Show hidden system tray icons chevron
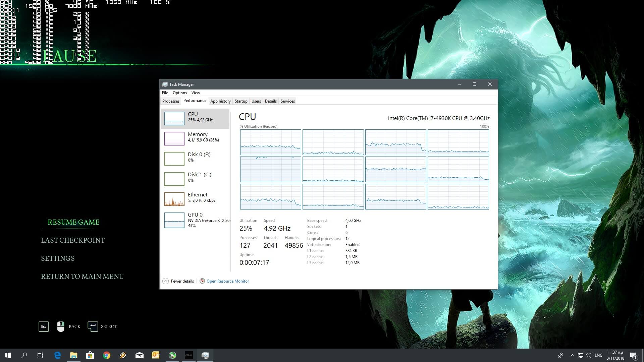644x362 pixels. pyautogui.click(x=572, y=355)
